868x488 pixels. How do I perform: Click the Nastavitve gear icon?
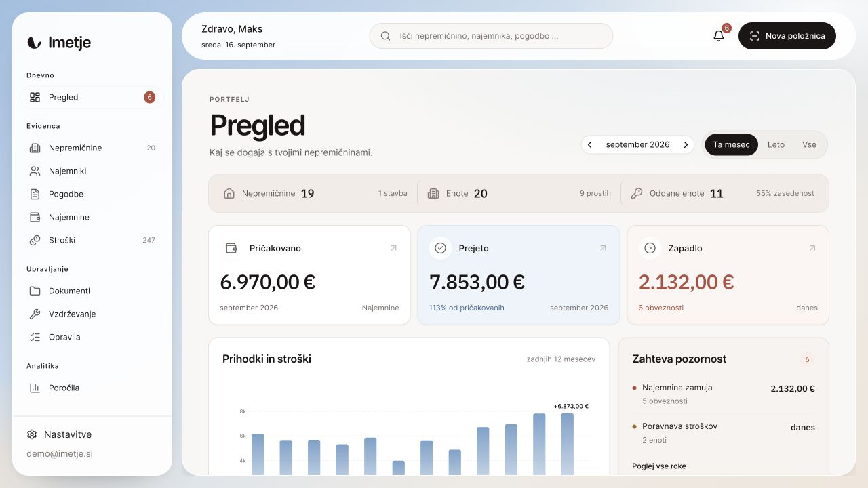click(32, 434)
